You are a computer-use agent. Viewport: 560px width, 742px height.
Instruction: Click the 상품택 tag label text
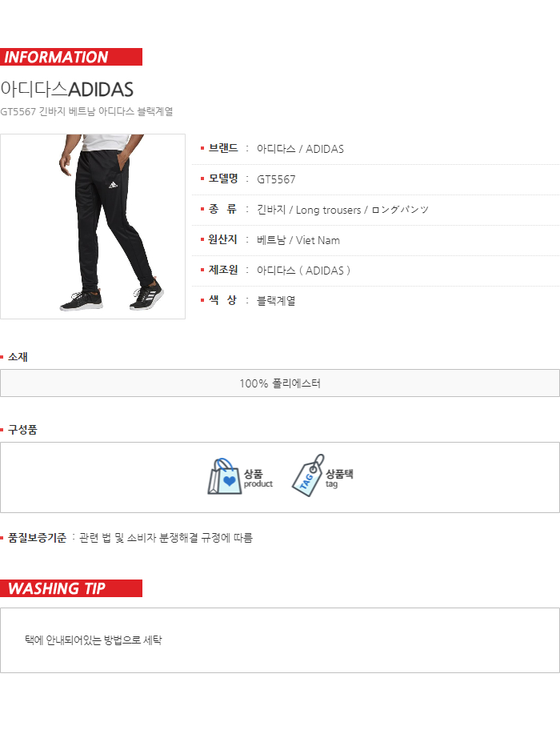click(339, 474)
